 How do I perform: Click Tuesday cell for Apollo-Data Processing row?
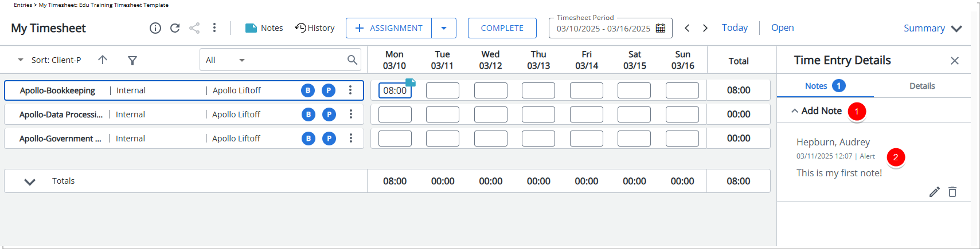(x=443, y=114)
